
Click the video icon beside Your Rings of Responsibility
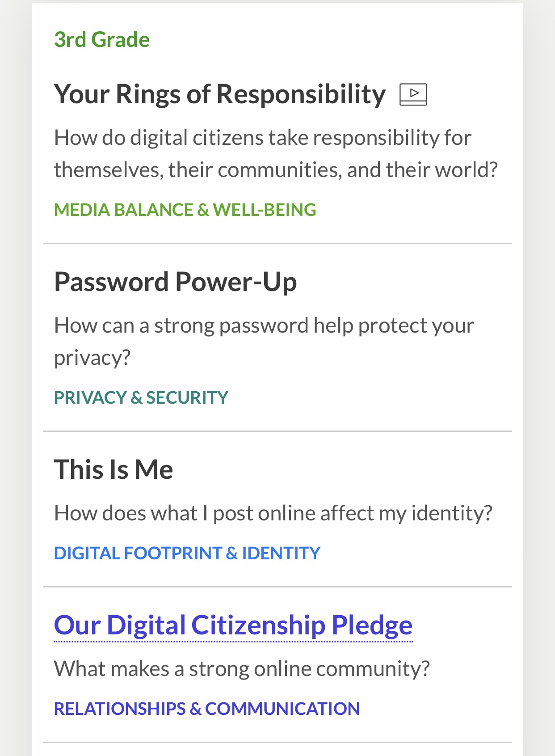413,94
